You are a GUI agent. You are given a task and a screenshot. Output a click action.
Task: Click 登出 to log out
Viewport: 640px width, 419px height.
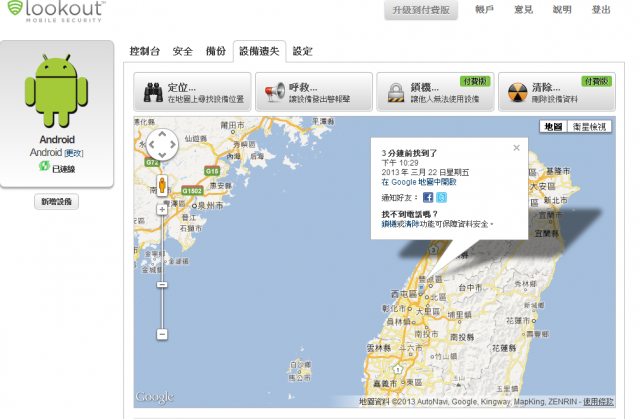[x=601, y=9]
